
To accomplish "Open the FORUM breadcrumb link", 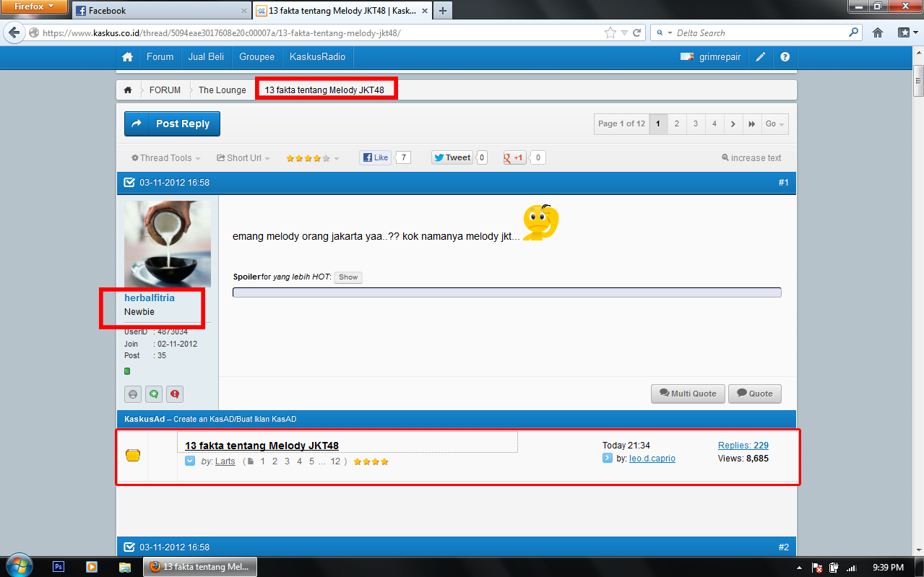I will pyautogui.click(x=165, y=90).
